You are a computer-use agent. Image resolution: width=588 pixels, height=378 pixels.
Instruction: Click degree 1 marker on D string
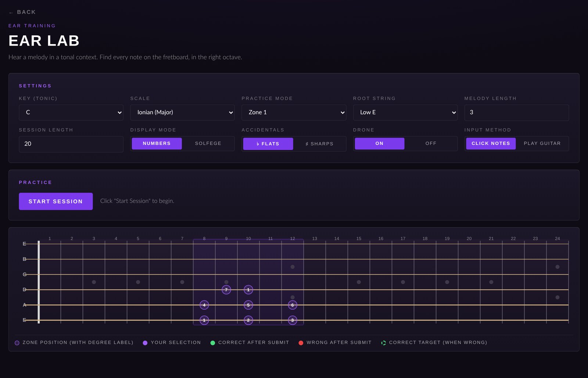[x=248, y=290]
